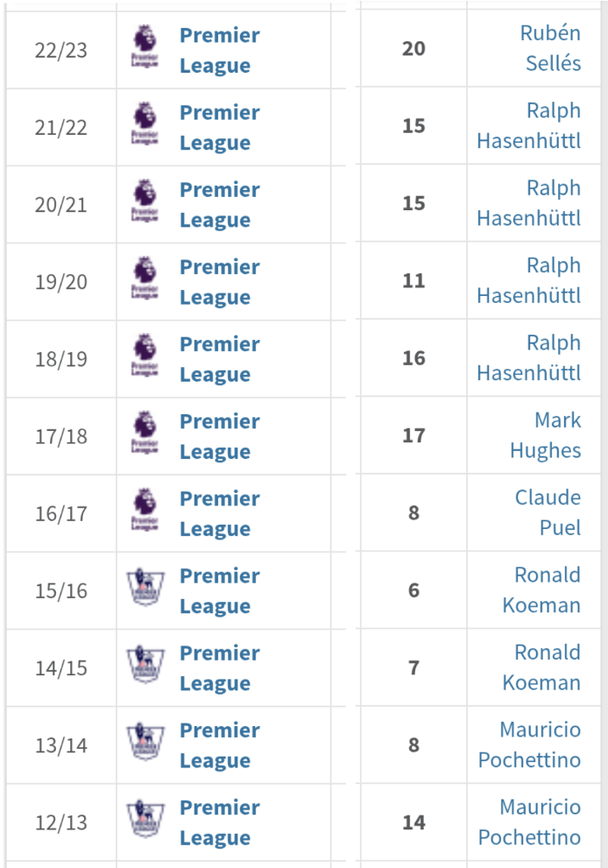The width and height of the screenshot is (608, 868).
Task: Open Premier League text link for 20/21
Action: pos(219,205)
